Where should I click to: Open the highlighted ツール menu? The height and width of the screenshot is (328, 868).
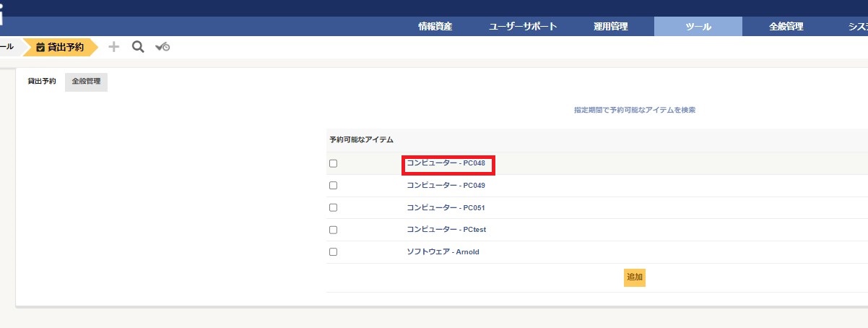[x=698, y=27]
